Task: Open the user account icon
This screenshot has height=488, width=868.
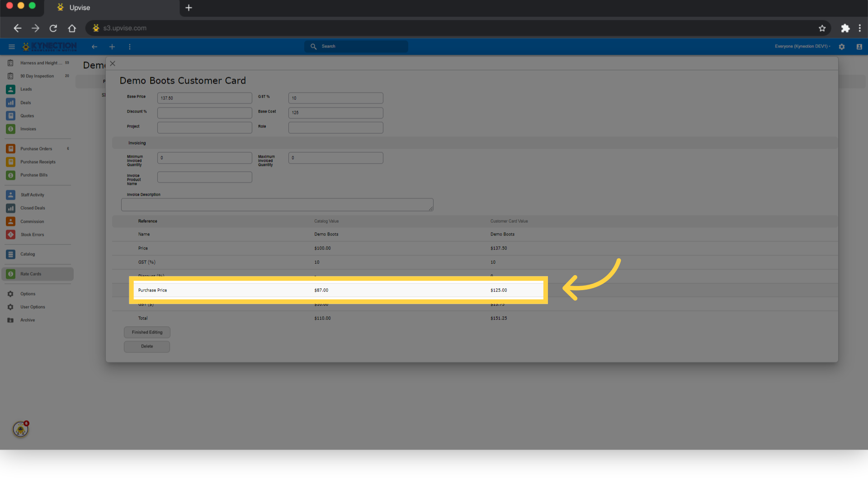Action: [x=859, y=47]
